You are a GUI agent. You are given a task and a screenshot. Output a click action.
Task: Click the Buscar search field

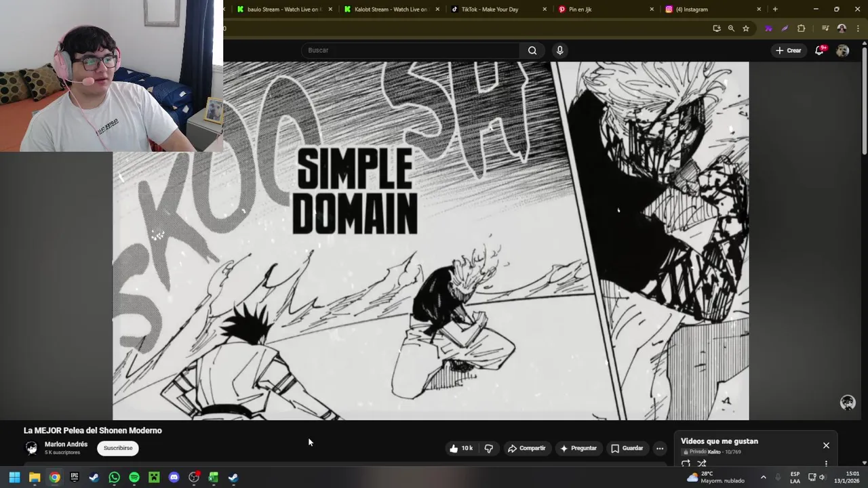[x=410, y=50]
